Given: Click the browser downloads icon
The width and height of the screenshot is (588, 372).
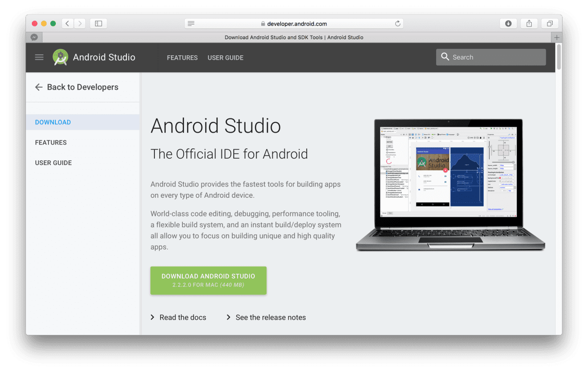Looking at the screenshot, I should [508, 23].
